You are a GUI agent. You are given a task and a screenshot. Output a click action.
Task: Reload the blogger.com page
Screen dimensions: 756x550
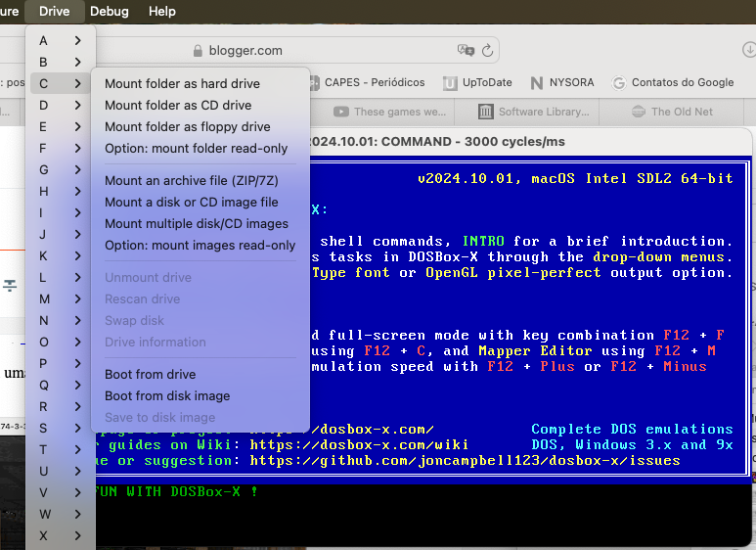click(x=487, y=51)
